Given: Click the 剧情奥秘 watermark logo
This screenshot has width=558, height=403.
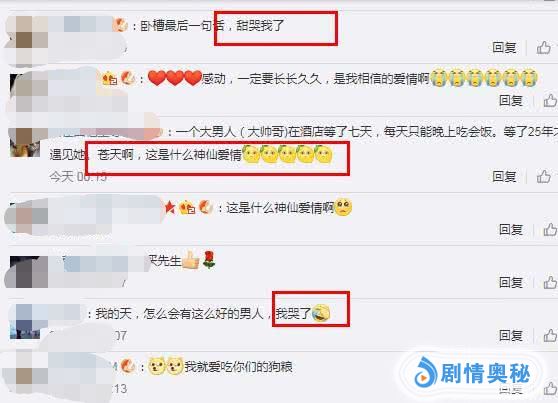Looking at the screenshot, I should click(x=472, y=373).
